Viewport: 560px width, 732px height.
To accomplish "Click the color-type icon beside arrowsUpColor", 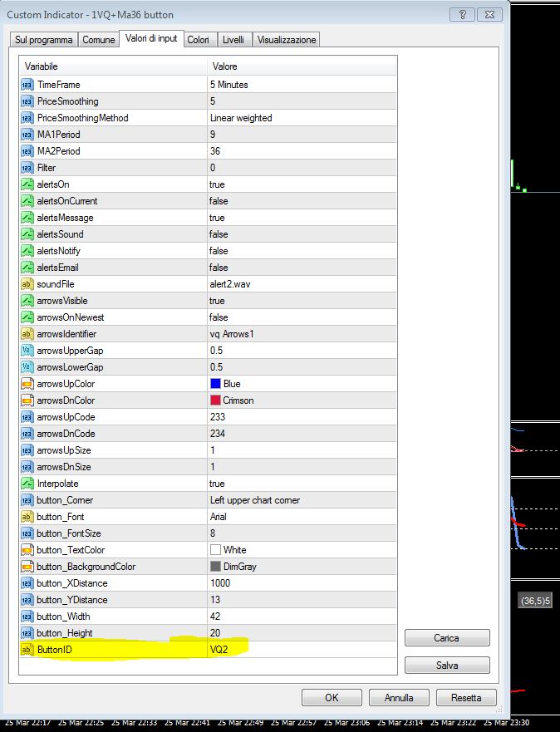I will (x=27, y=384).
